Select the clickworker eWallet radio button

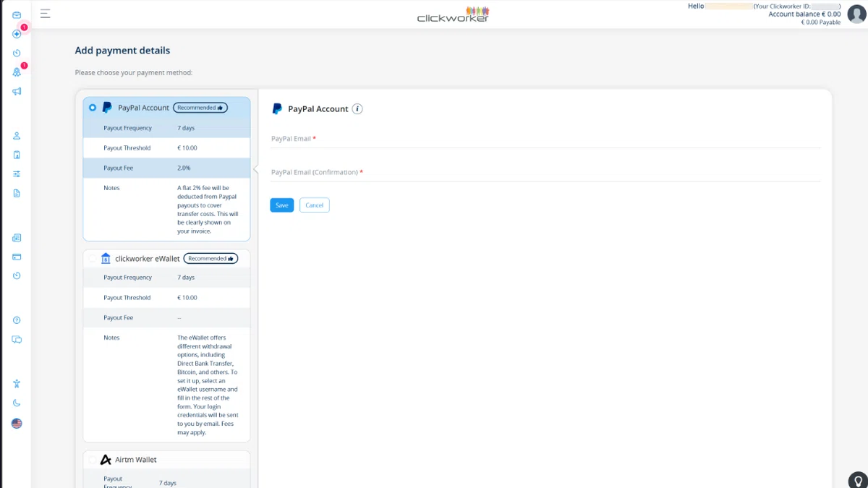[x=92, y=258]
